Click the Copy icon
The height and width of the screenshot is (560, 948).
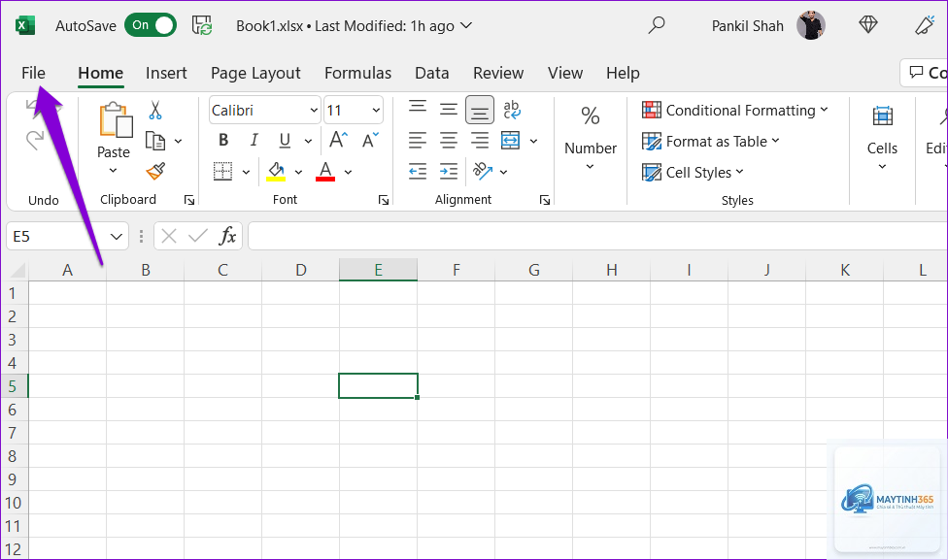[x=155, y=141]
